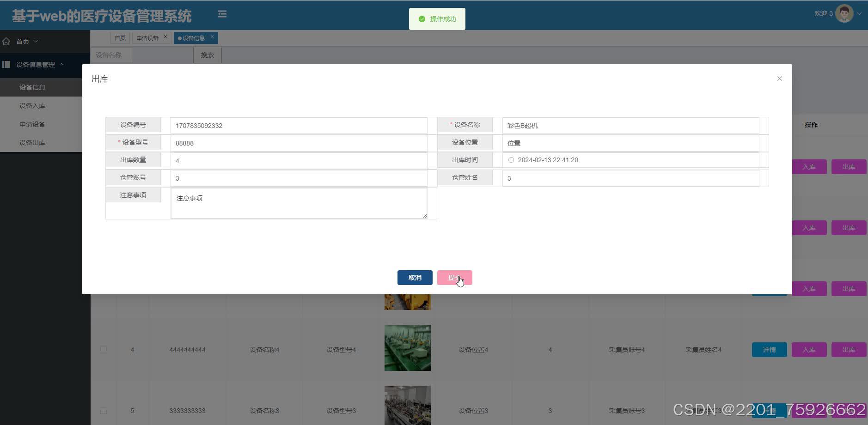Screen dimensions: 868x425
Task: Select checkbox for row 4
Action: click(104, 350)
